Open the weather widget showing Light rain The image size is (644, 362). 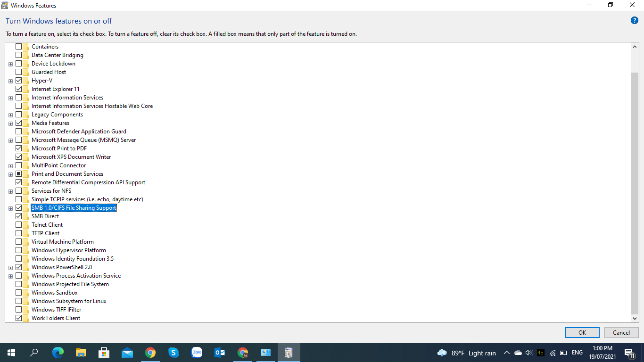coord(467,353)
